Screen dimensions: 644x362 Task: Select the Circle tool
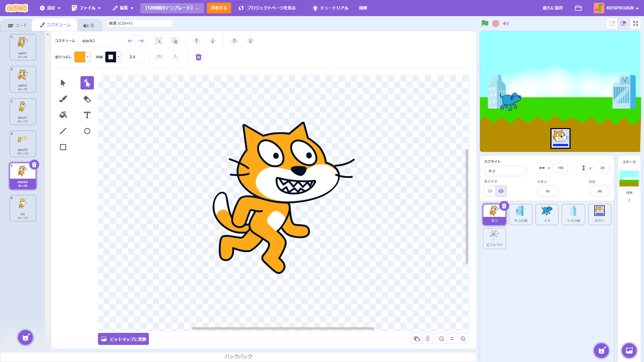pos(87,131)
